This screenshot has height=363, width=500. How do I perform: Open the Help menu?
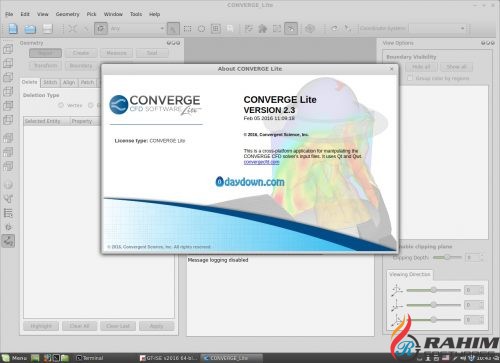coord(154,14)
